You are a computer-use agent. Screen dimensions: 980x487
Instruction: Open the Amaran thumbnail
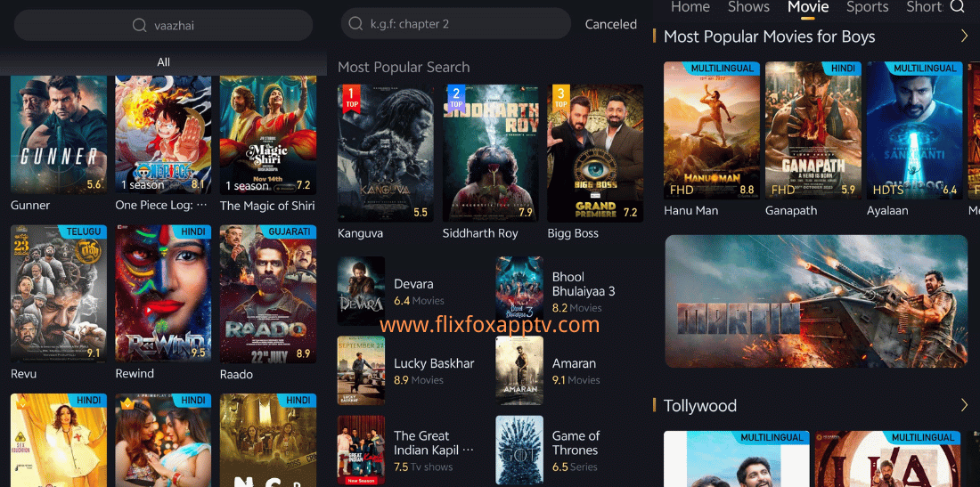click(x=519, y=370)
